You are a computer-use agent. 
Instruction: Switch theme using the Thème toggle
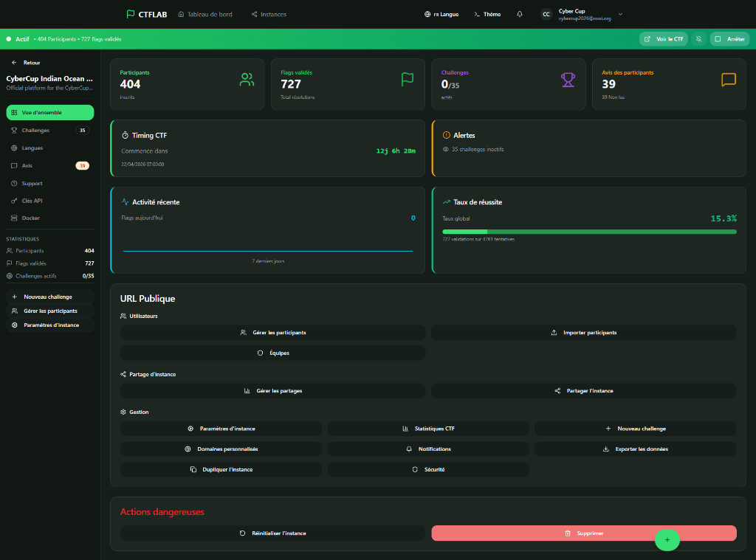tap(487, 15)
